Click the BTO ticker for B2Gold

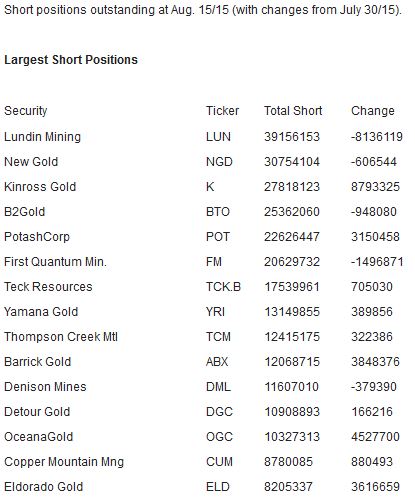pyautogui.click(x=218, y=212)
